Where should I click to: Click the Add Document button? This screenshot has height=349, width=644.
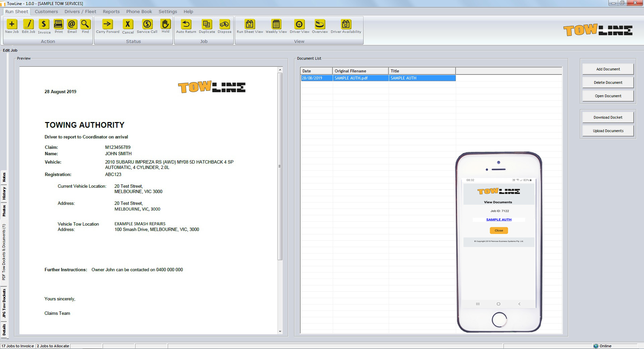[x=608, y=69]
